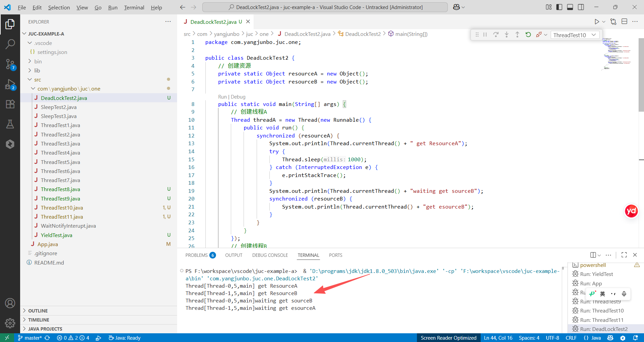Open the Extensions view
This screenshot has height=342, width=644.
(10, 104)
